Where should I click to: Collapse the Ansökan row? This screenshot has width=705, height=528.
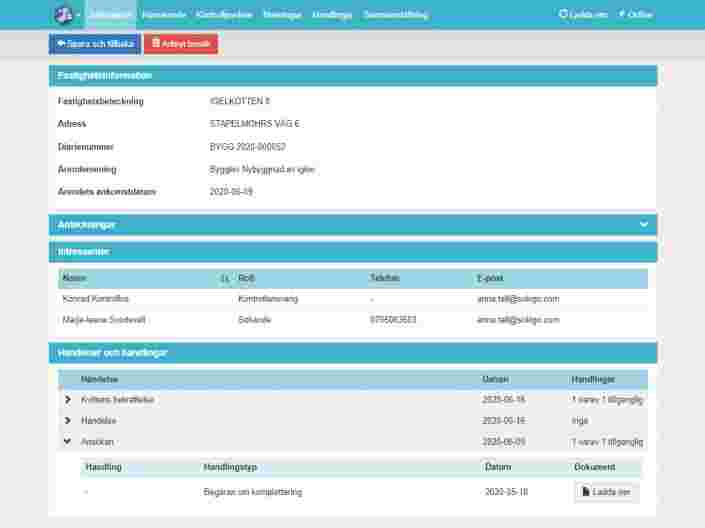point(68,441)
